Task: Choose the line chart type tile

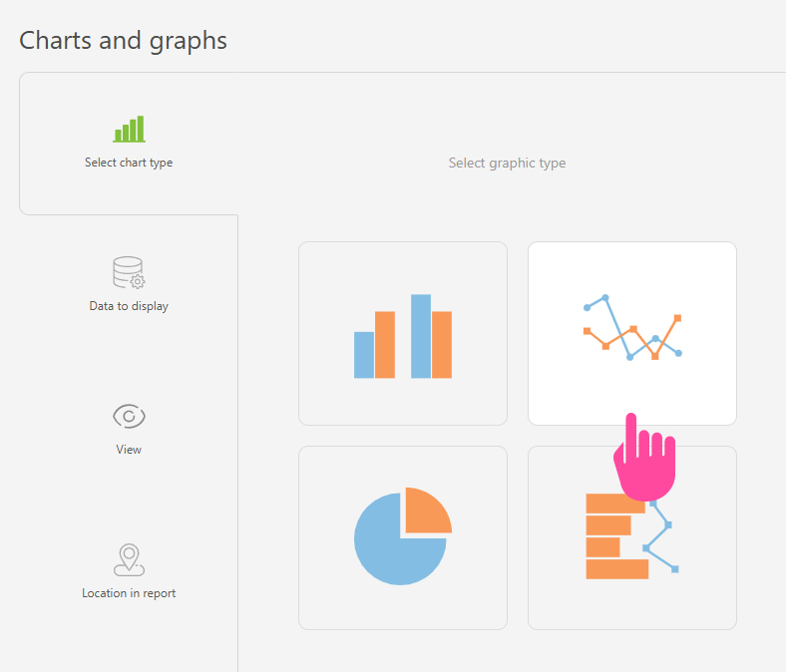Action: click(x=631, y=333)
